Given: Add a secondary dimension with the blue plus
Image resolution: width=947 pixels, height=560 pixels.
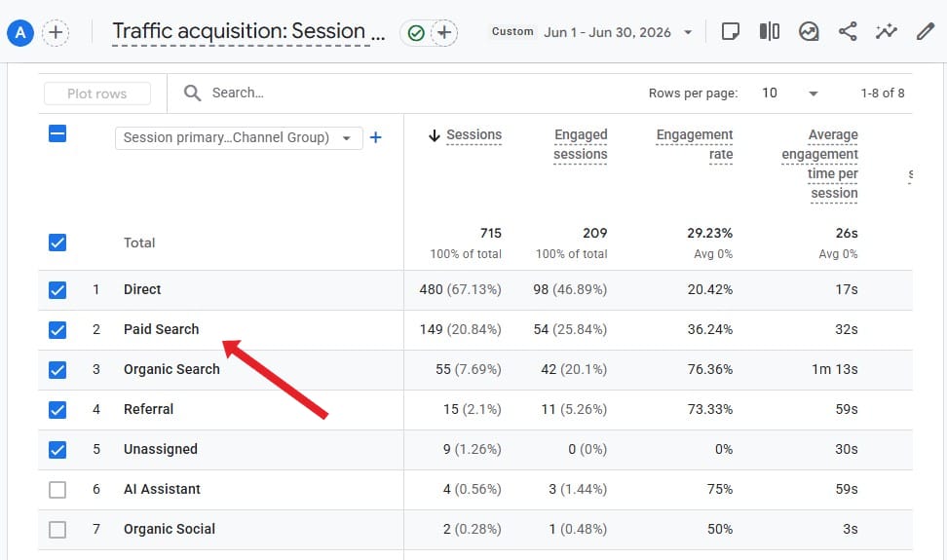Looking at the screenshot, I should click(376, 137).
